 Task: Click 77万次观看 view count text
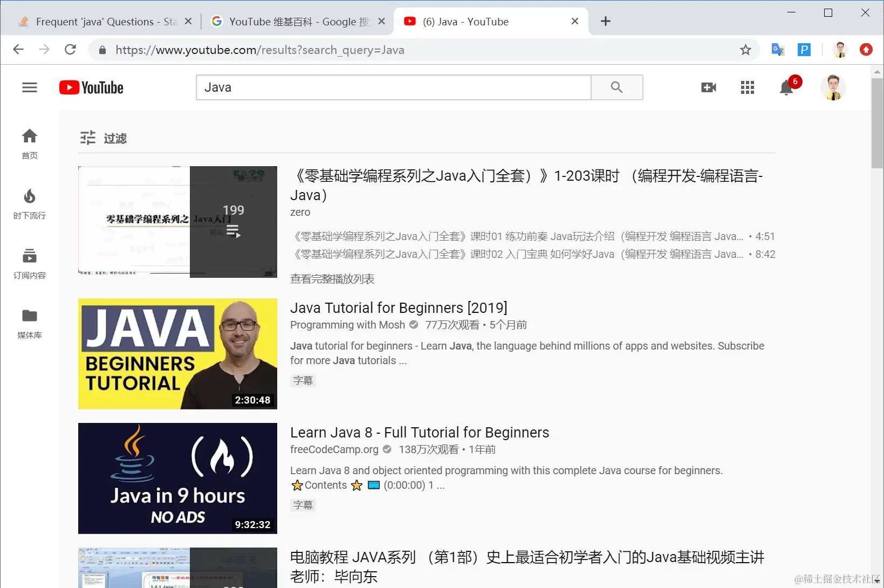(452, 325)
